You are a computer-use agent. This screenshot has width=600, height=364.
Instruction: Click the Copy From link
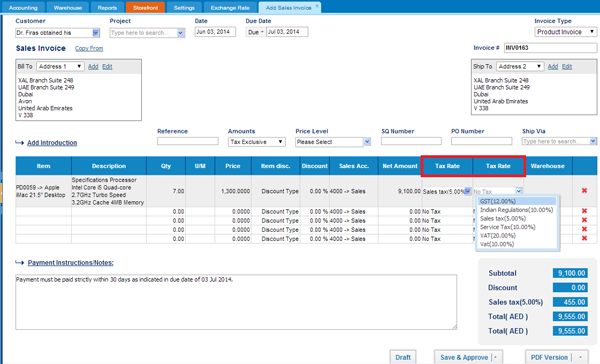[89, 49]
